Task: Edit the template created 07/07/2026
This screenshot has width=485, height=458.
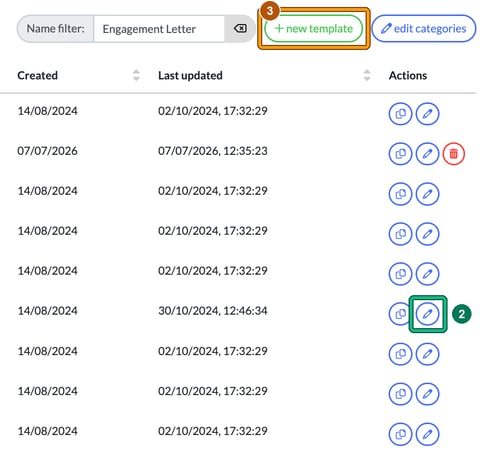Action: tap(427, 154)
